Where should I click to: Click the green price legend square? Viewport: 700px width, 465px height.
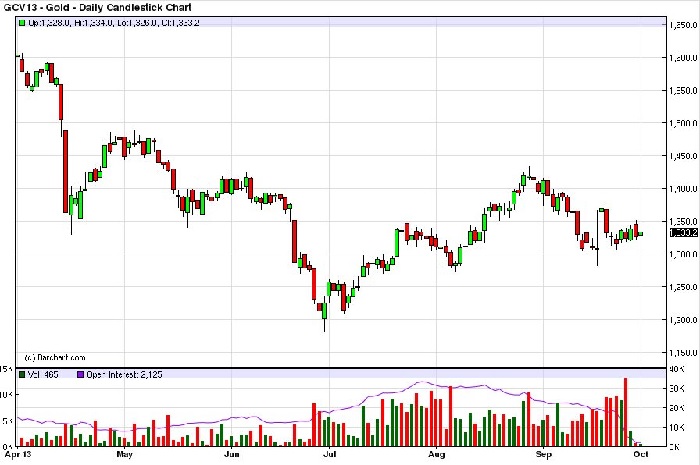pyautogui.click(x=22, y=23)
